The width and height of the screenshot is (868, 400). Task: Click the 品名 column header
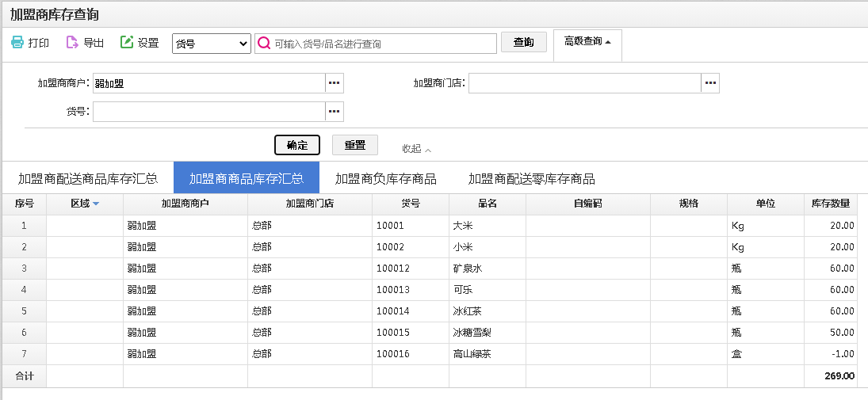(x=488, y=204)
